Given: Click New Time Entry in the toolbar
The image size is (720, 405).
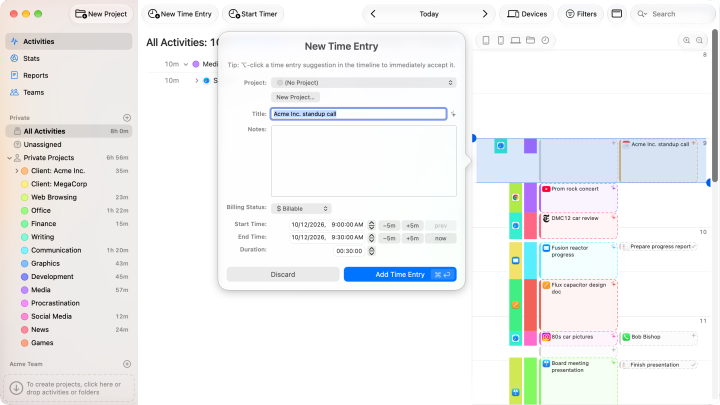Looking at the screenshot, I should (180, 14).
